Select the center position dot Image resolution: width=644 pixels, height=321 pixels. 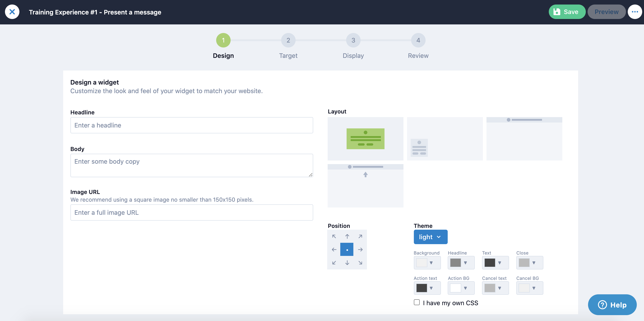[x=347, y=249]
